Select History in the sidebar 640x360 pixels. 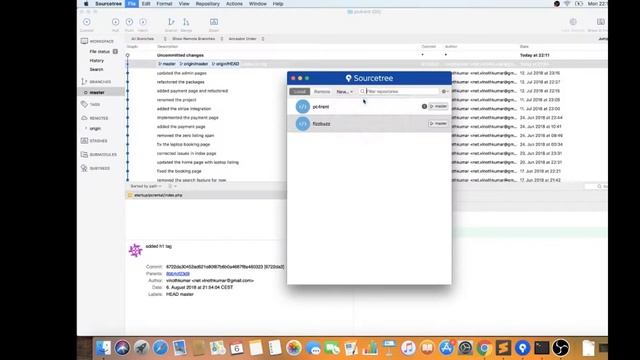coord(97,60)
